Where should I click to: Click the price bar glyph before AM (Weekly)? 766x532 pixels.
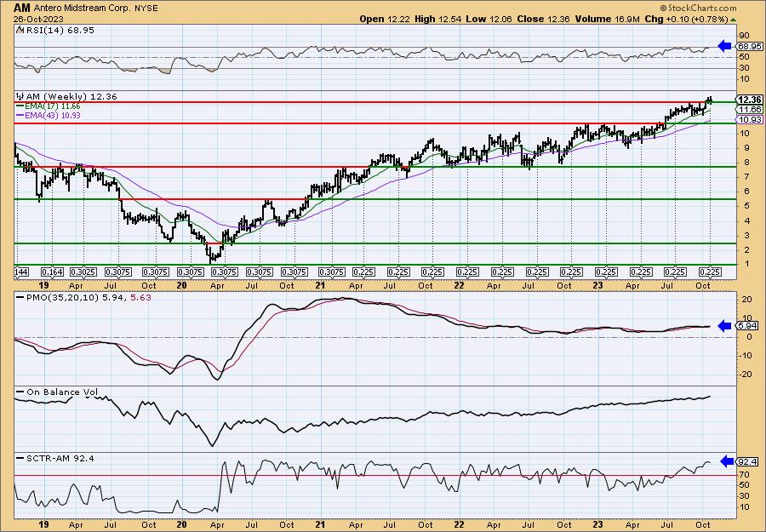[20, 96]
